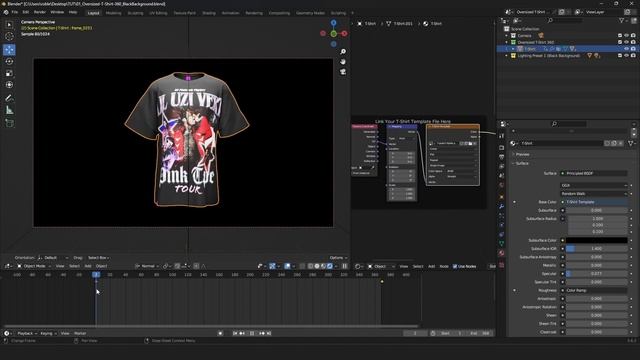Viewport: 640px width, 360px height.
Task: Toggle the Use Nodes checkbox
Action: point(455,267)
